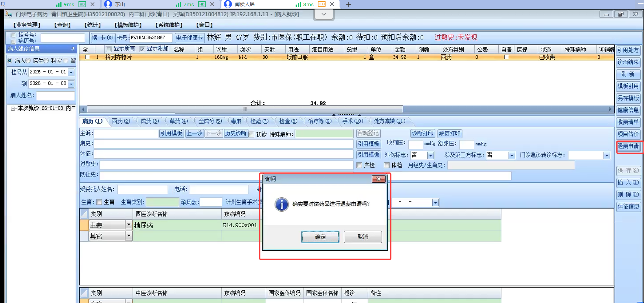Uncheck the 显示附加 checkbox
Image resolution: width=644 pixels, height=303 pixels.
tap(142, 49)
